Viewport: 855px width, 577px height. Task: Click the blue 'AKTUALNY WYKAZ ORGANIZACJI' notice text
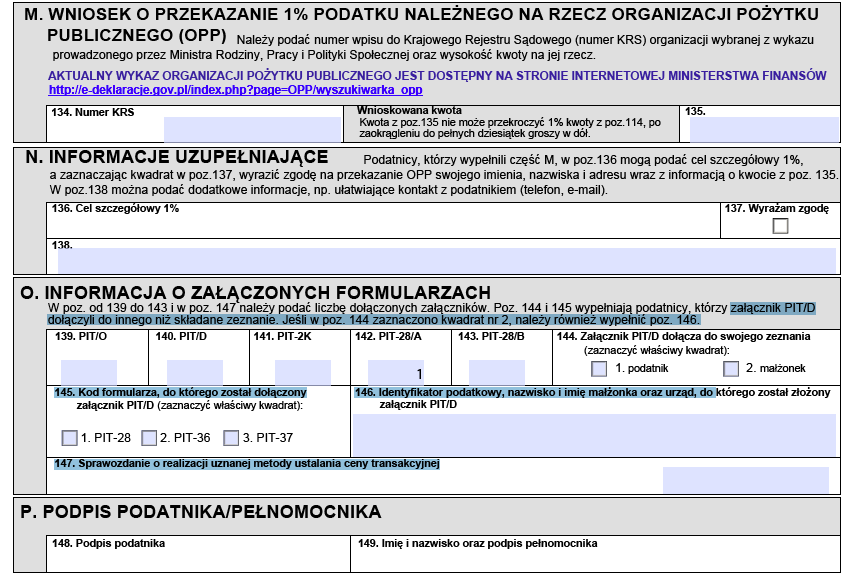tap(437, 75)
